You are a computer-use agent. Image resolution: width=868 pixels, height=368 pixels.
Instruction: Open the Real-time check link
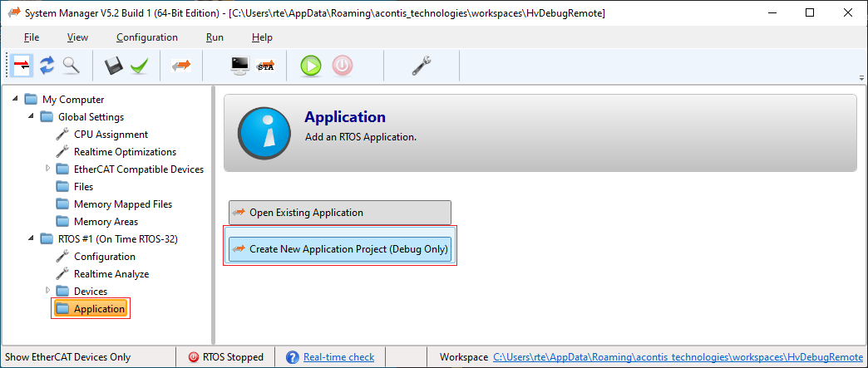click(338, 357)
